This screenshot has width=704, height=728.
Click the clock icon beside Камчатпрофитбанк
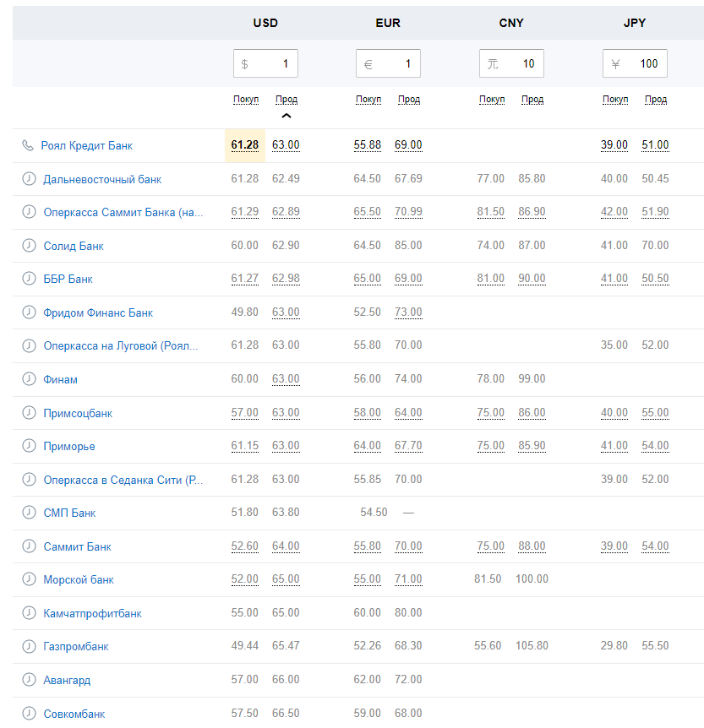(29, 613)
